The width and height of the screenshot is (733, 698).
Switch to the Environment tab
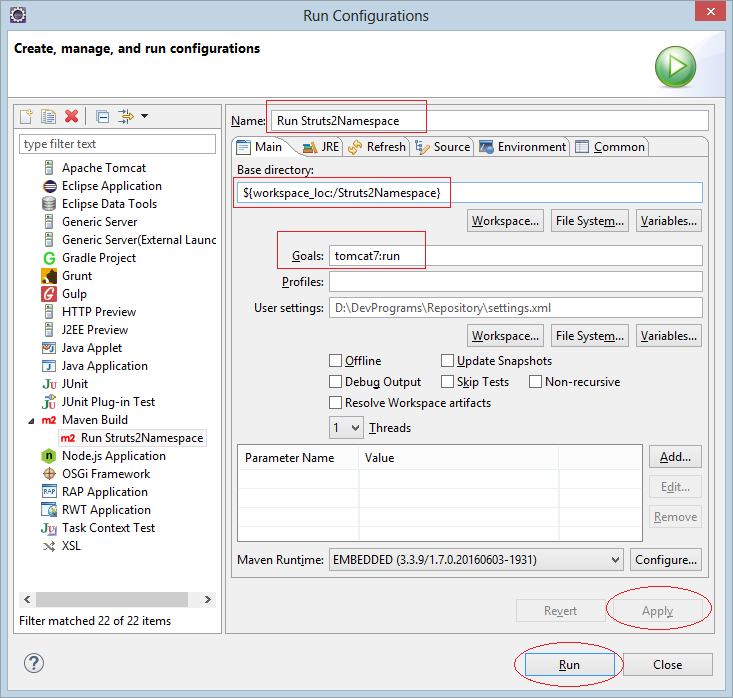point(522,147)
